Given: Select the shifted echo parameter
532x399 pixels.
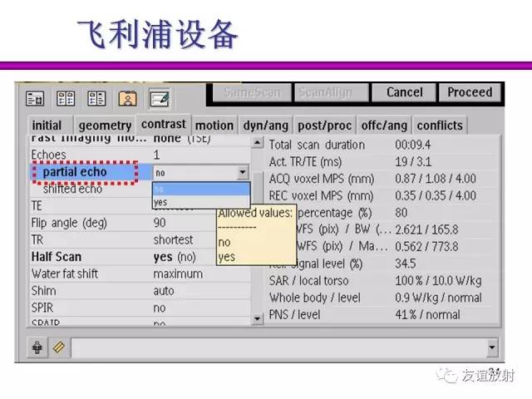Looking at the screenshot, I should coord(72,189).
